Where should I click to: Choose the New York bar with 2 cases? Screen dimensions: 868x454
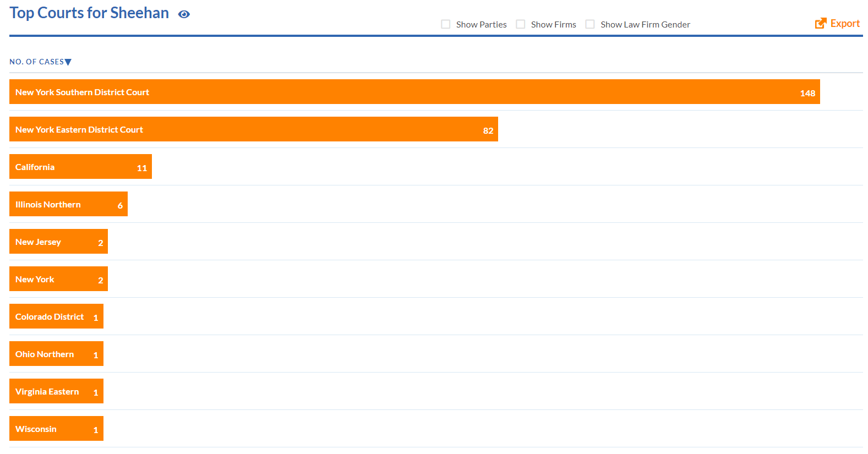coord(58,279)
